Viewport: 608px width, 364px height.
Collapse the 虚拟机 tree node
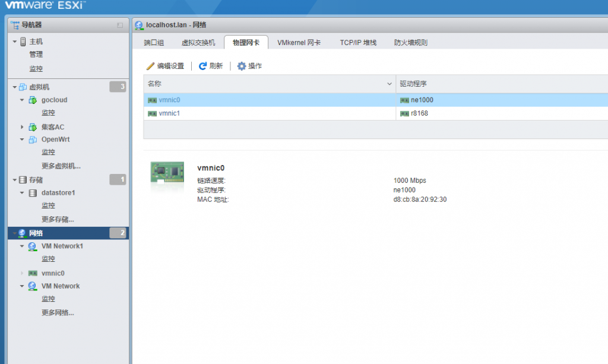click(x=14, y=87)
